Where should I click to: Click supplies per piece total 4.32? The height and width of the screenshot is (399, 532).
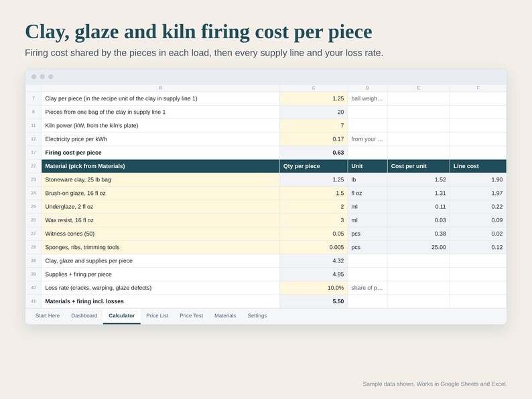click(x=314, y=260)
